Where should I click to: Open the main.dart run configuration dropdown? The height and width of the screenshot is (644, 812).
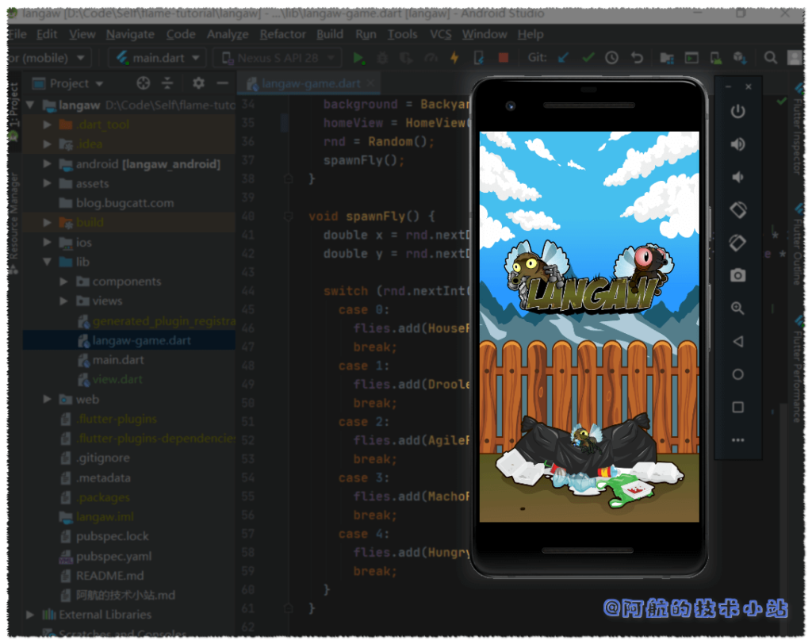click(159, 58)
